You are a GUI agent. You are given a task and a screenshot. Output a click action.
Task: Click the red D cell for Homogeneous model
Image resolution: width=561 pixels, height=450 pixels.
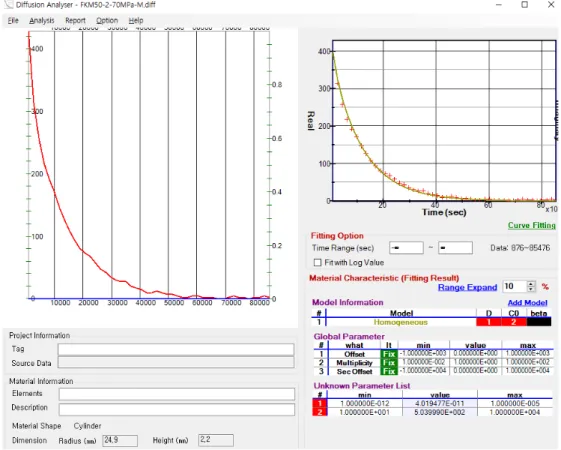pos(488,322)
